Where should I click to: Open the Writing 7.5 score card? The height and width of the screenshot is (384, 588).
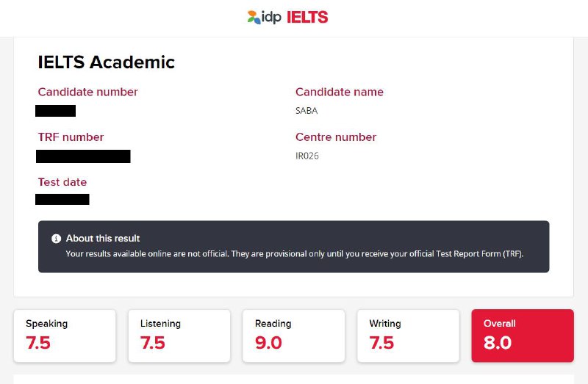(x=409, y=336)
